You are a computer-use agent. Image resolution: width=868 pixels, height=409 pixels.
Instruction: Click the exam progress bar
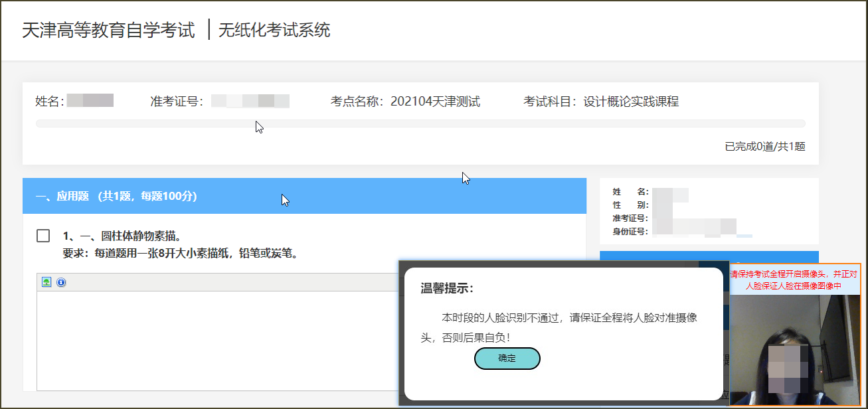point(420,123)
